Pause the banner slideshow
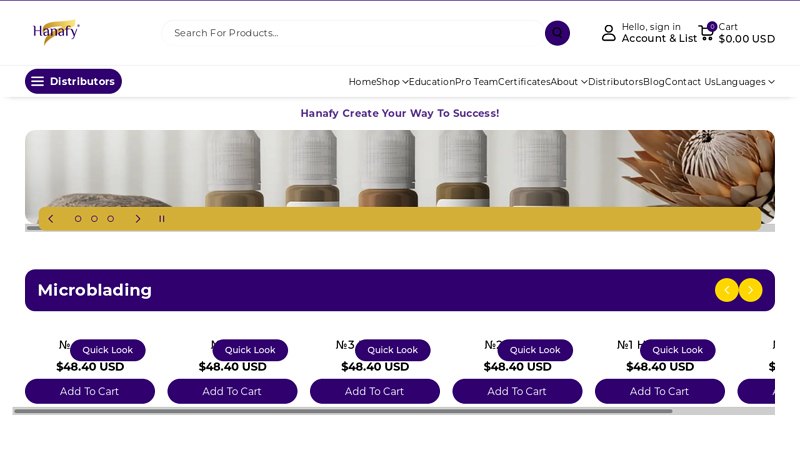Screen dimensions: 800x450 pos(162,219)
